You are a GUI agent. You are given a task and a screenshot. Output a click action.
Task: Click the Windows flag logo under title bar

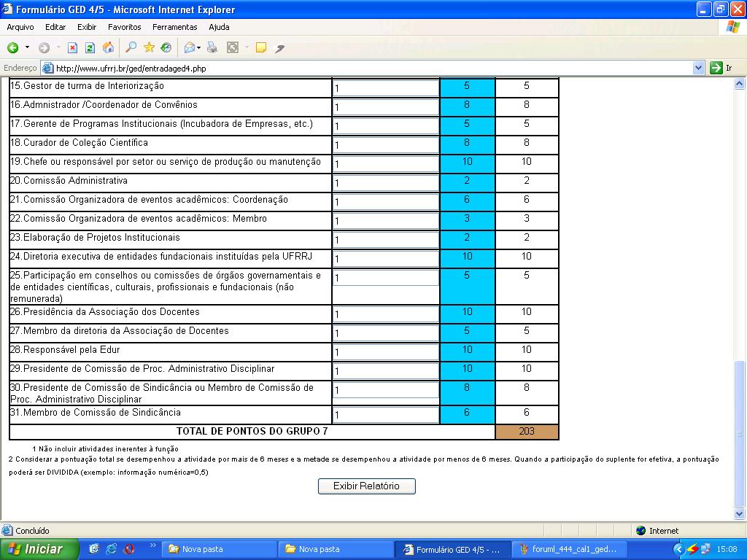732,27
